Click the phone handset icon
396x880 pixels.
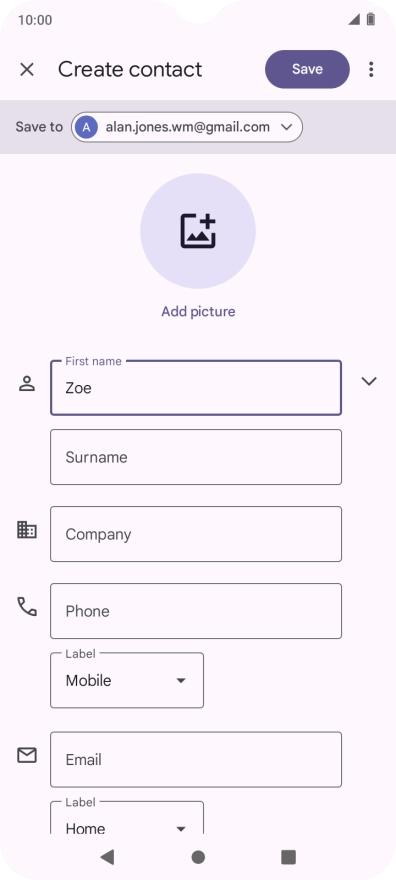pos(27,607)
